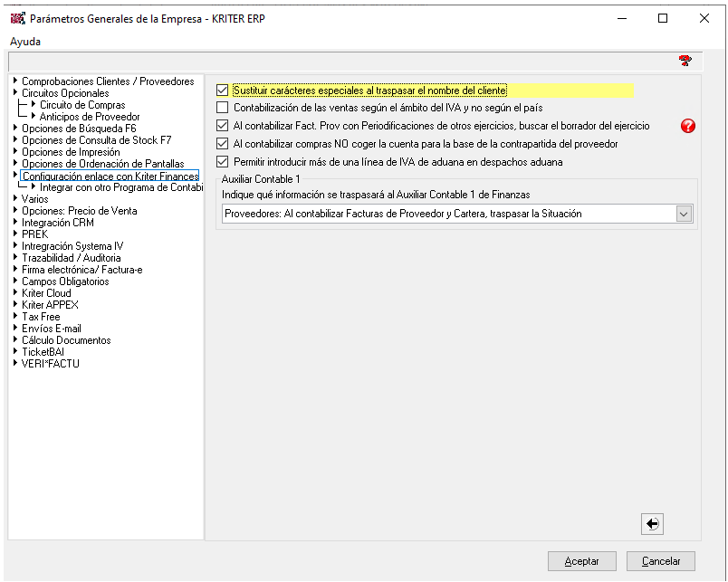This screenshot has height=582, width=728.
Task: Expand the Anticipos de Proveedor node arrow
Action: point(34,116)
